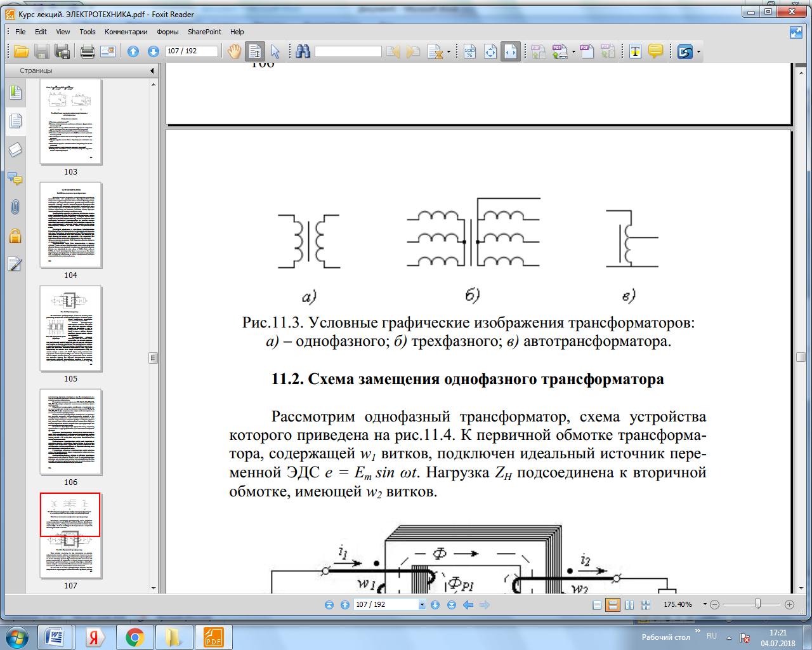812x650 pixels.
Task: Select page 106 thumbnail
Action: click(70, 432)
